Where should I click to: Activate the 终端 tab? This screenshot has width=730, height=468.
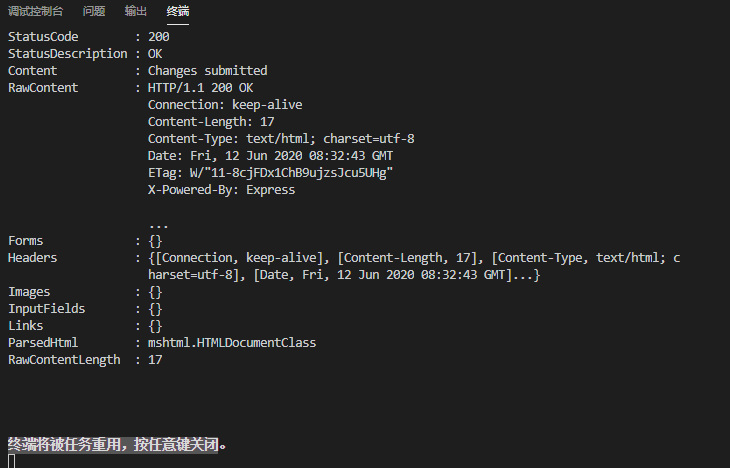coord(178,11)
